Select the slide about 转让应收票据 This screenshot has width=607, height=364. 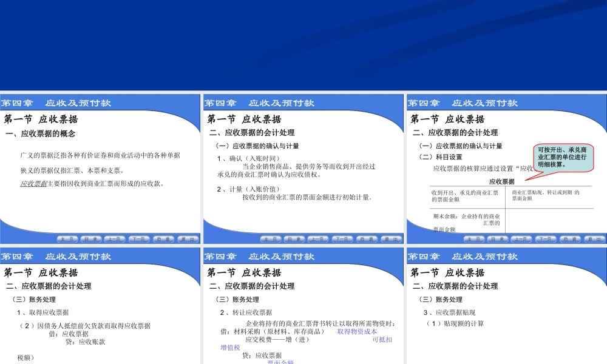click(x=303, y=303)
